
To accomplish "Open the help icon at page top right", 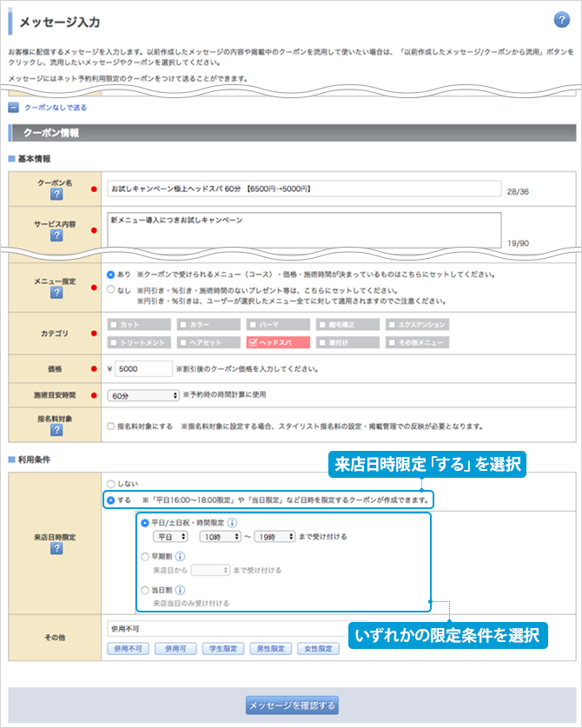I will [x=561, y=21].
